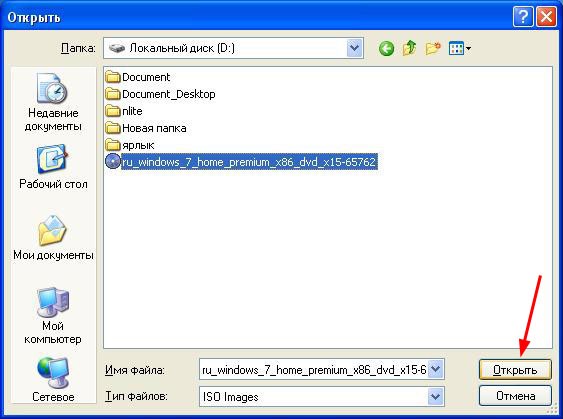Click the ISO disc icon of ru_windows_7 file
Screen dimensions: 563x419
coord(113,162)
